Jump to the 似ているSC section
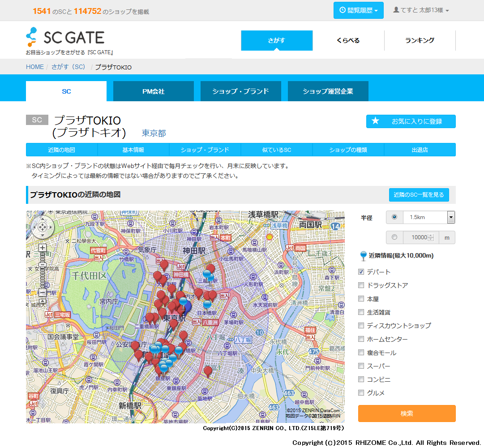484x448 pixels. tap(277, 150)
